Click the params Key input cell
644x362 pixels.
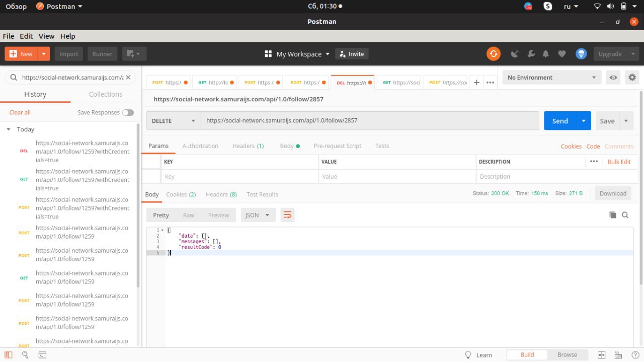pyautogui.click(x=239, y=177)
